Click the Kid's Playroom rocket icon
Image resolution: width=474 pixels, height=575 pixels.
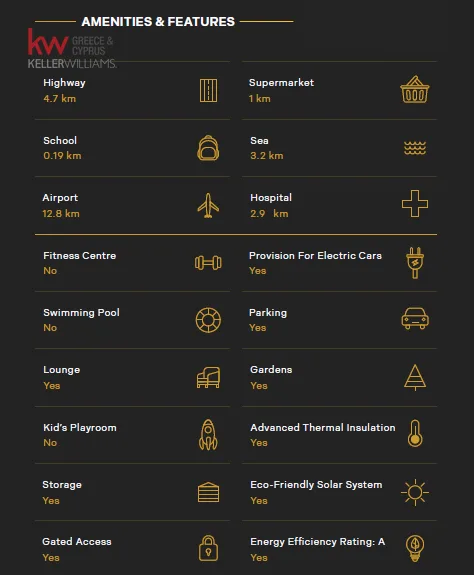tap(208, 435)
